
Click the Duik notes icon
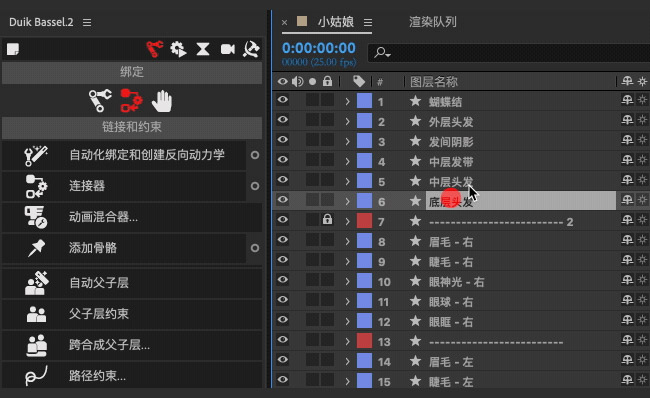click(13, 49)
